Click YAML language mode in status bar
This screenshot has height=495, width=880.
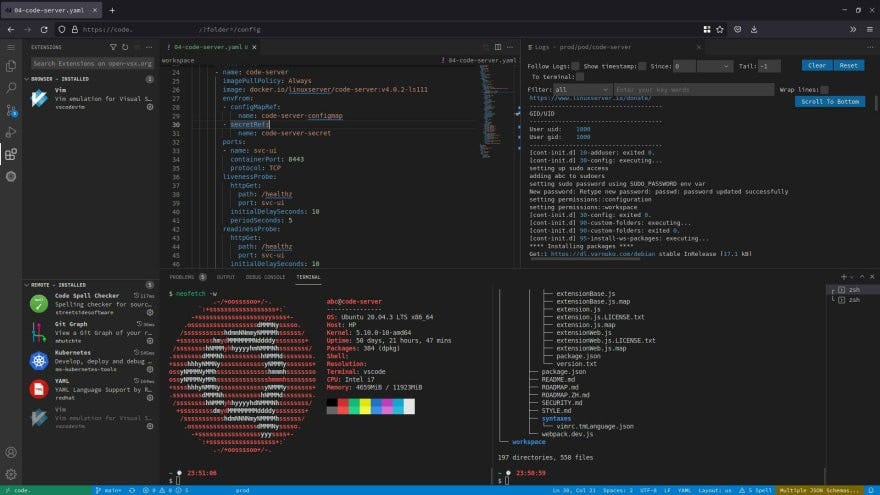[684, 491]
